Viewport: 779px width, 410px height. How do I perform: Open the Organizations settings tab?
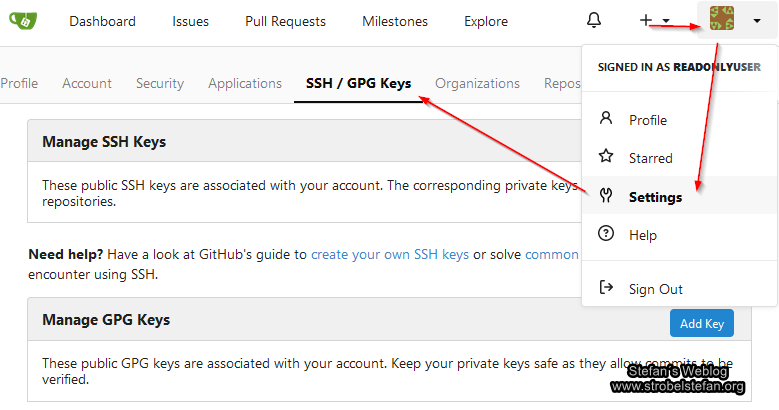click(477, 84)
